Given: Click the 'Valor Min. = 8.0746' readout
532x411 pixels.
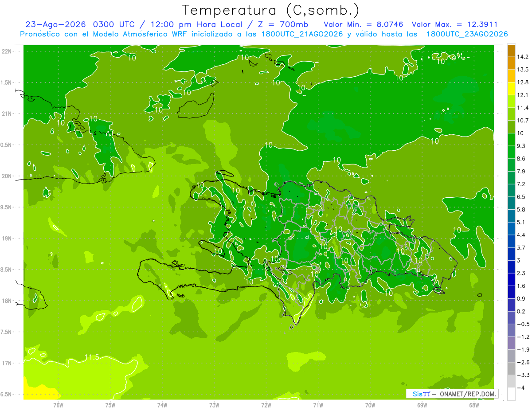Looking at the screenshot, I should pyautogui.click(x=364, y=24).
